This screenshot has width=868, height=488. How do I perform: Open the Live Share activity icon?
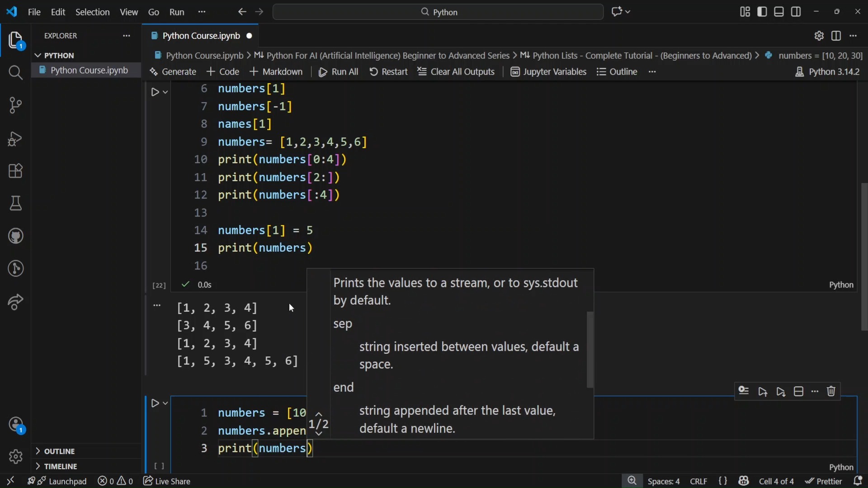coord(16,302)
